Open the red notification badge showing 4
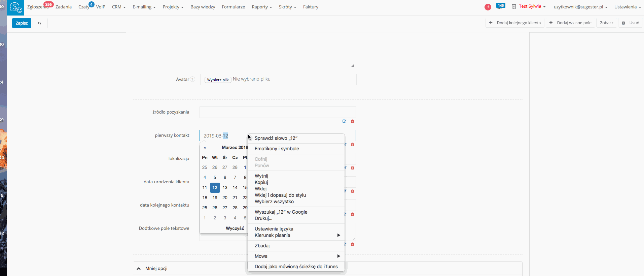 (x=488, y=7)
